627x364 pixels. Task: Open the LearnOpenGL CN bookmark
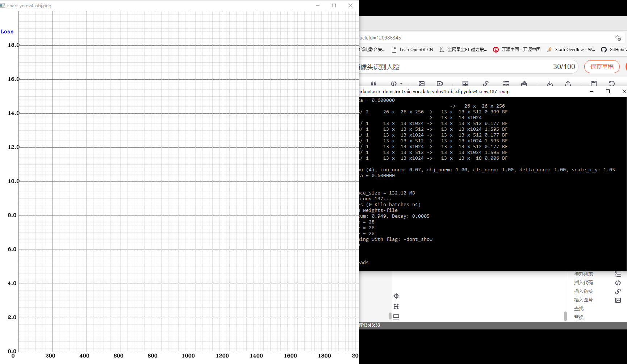click(412, 50)
